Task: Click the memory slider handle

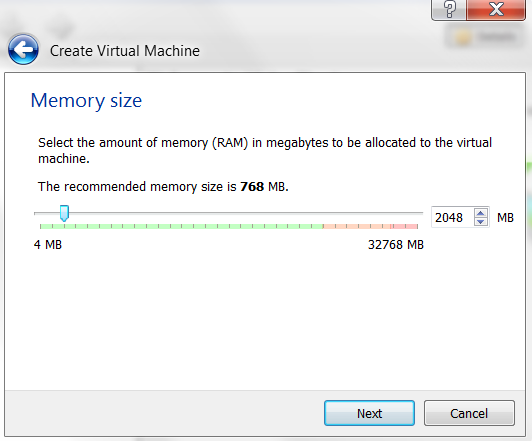Action: click(64, 213)
